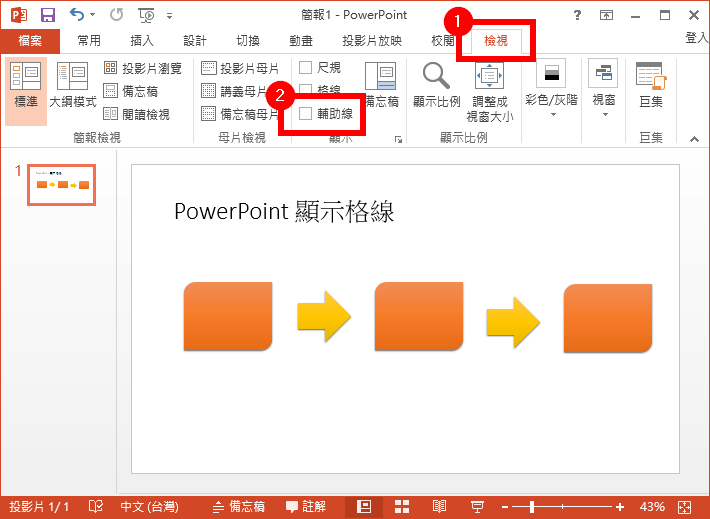
Task: Open Ribbon Display Options icon
Action: pyautogui.click(x=606, y=15)
